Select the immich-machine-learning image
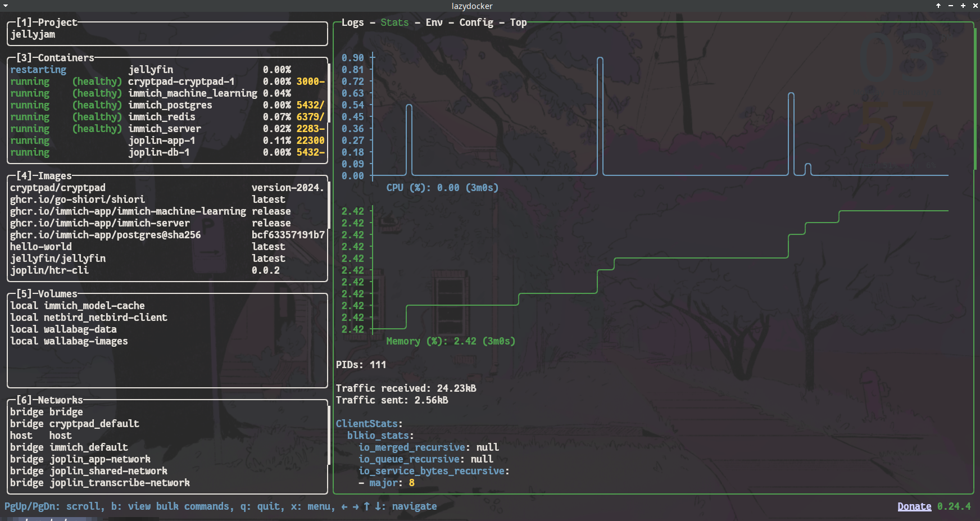 click(167, 211)
